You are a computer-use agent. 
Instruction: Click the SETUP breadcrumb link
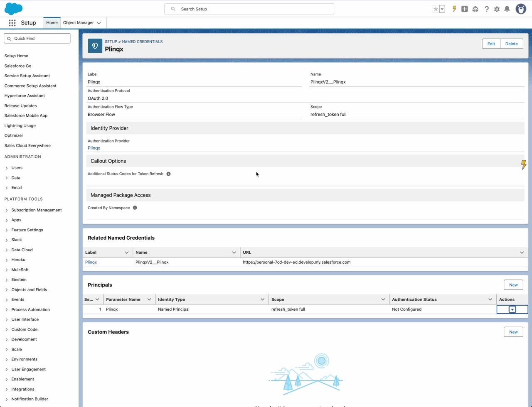(x=111, y=42)
